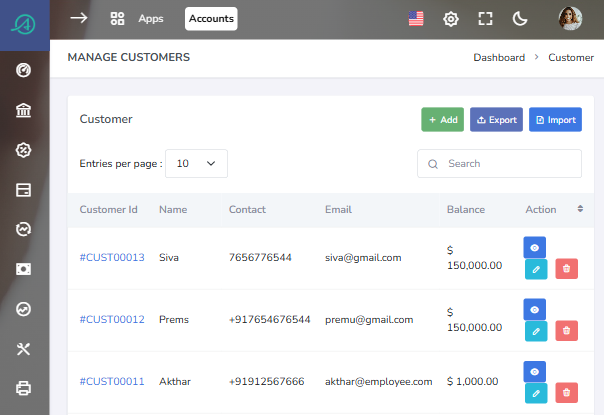Screen dimensions: 604x415
Task: Open the entries per page dropdown
Action: 196,163
